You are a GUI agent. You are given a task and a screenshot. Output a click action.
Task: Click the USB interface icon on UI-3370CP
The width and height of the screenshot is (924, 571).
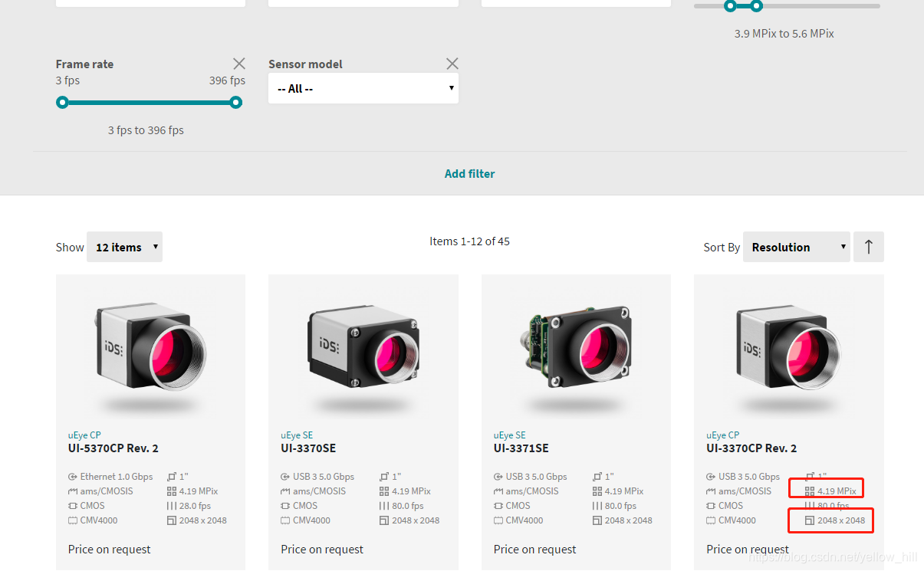click(x=711, y=477)
